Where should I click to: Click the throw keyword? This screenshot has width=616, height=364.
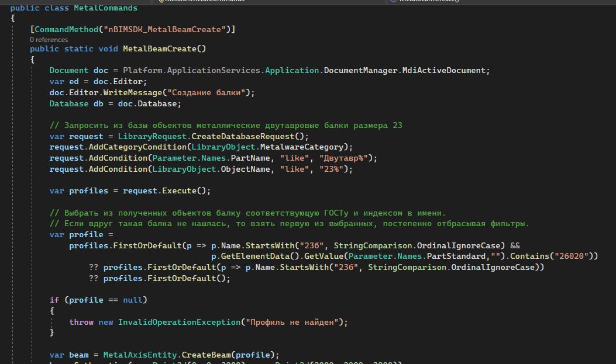point(81,322)
